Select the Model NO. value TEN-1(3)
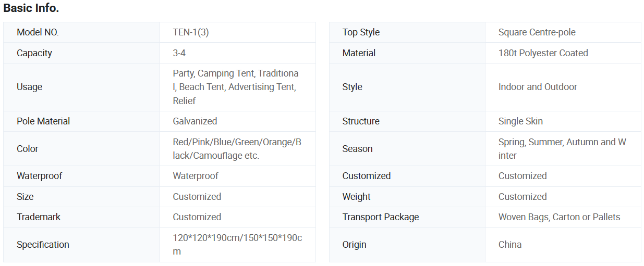The height and width of the screenshot is (266, 644). click(x=191, y=32)
